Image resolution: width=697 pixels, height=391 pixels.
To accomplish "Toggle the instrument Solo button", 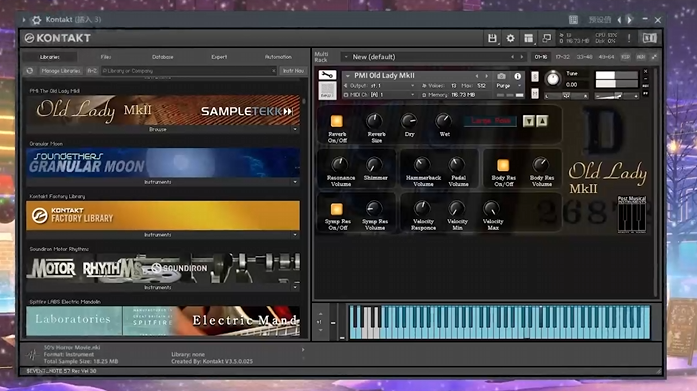I will tap(535, 76).
